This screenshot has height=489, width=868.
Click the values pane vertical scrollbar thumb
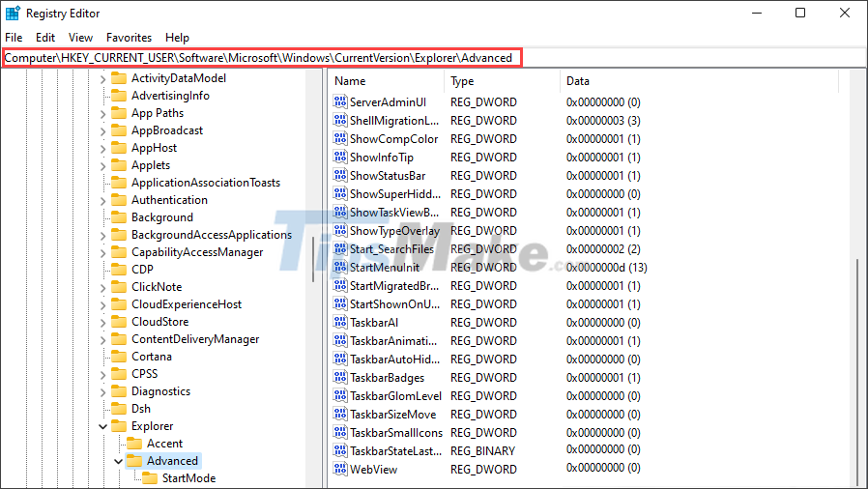[859, 372]
